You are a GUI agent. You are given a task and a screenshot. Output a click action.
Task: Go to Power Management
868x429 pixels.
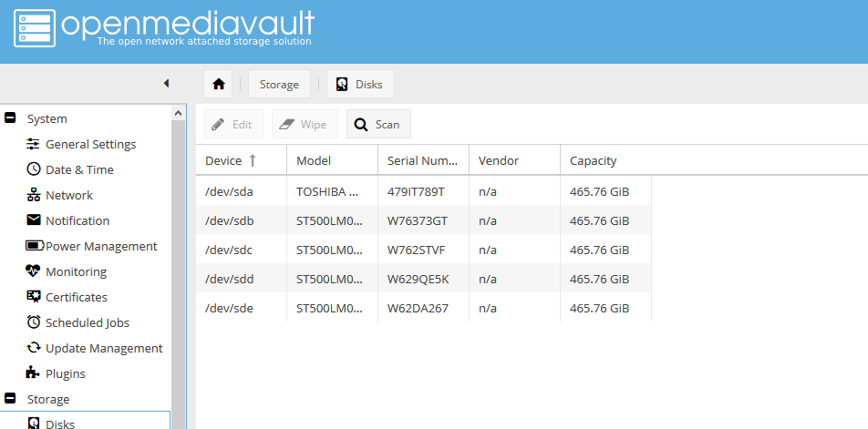[x=101, y=246]
